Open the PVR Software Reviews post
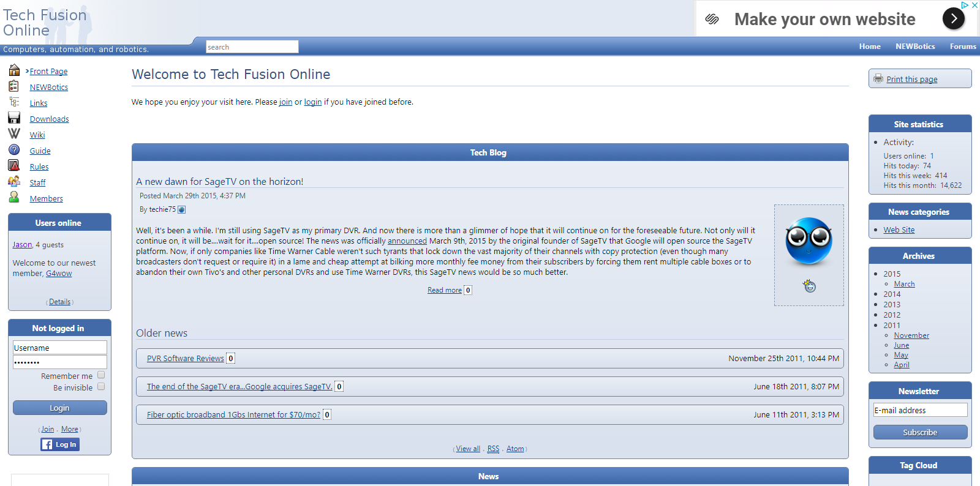980x486 pixels. [186, 359]
